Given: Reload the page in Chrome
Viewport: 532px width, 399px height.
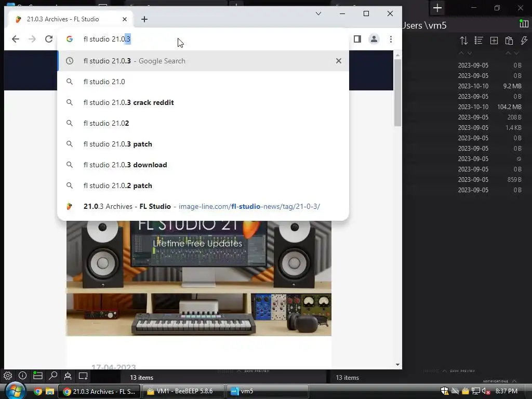Looking at the screenshot, I should point(49,39).
